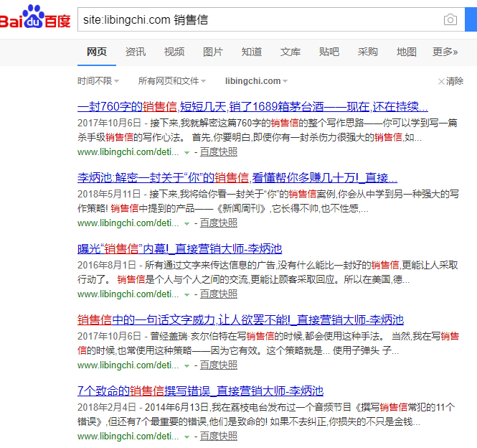Image resolution: width=477 pixels, height=448 pixels.
Task: Click green URL under 一句话文字威力 result
Action: tap(128, 365)
